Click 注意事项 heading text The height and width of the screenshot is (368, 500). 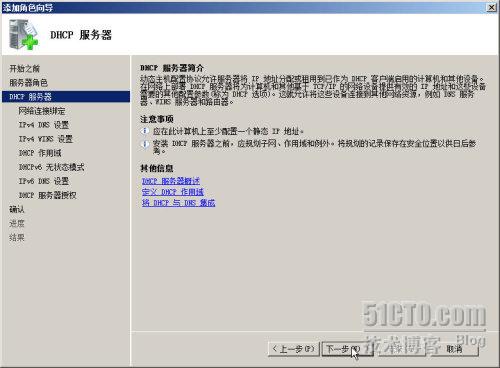(x=157, y=119)
